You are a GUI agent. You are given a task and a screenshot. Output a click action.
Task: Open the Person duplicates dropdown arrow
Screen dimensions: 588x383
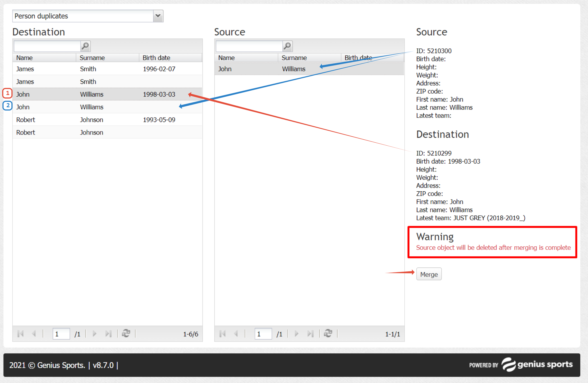[x=158, y=16]
